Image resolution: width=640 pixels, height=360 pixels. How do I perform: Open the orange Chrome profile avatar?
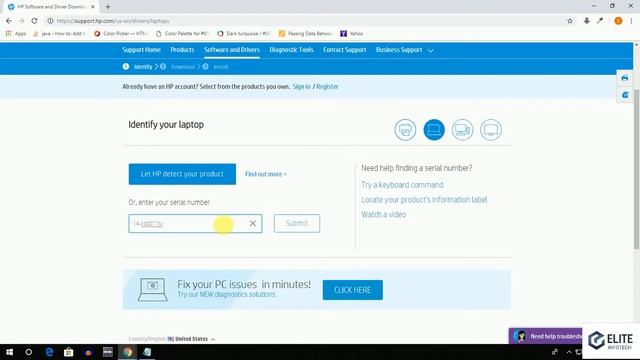coord(618,21)
